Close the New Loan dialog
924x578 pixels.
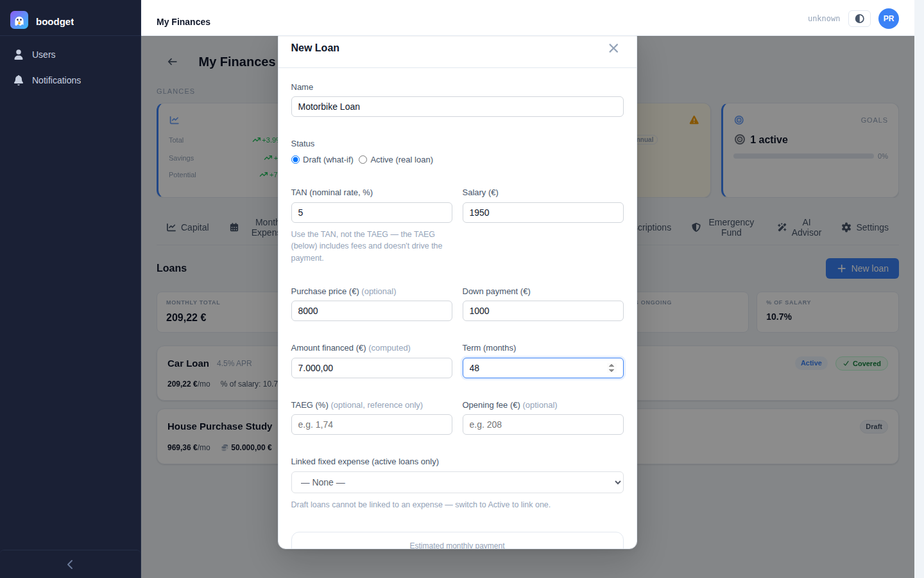coord(613,48)
